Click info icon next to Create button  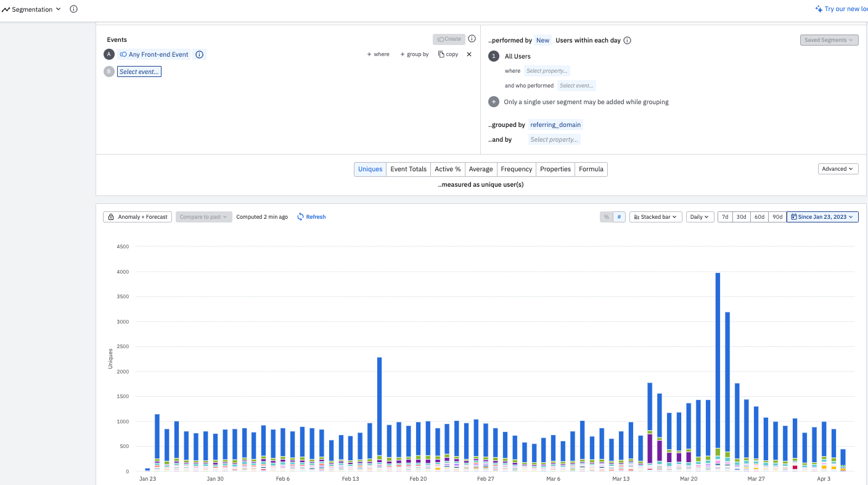pos(472,39)
